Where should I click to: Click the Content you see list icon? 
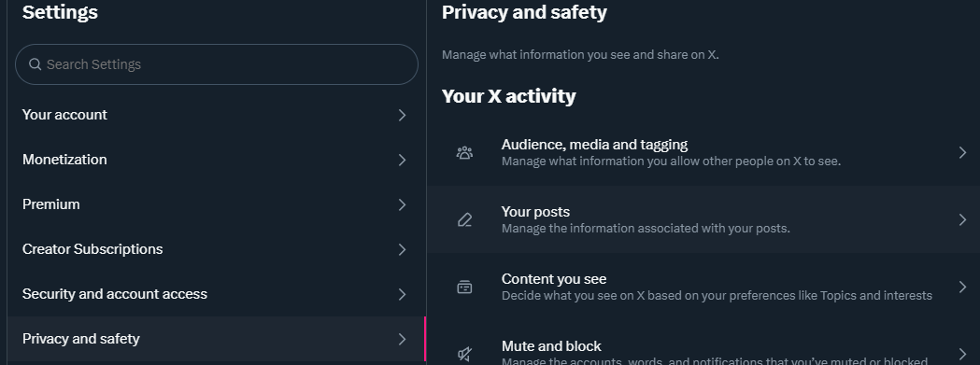pos(464,287)
